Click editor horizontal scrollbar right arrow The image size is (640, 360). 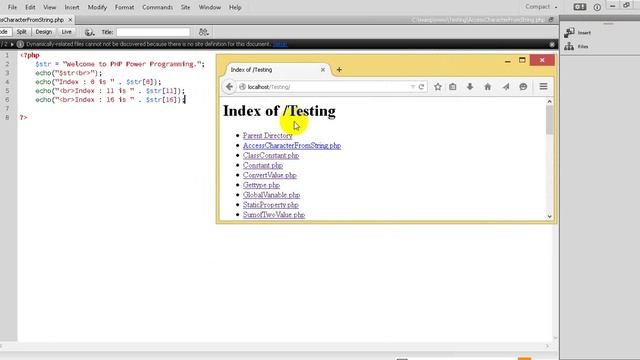(x=547, y=346)
